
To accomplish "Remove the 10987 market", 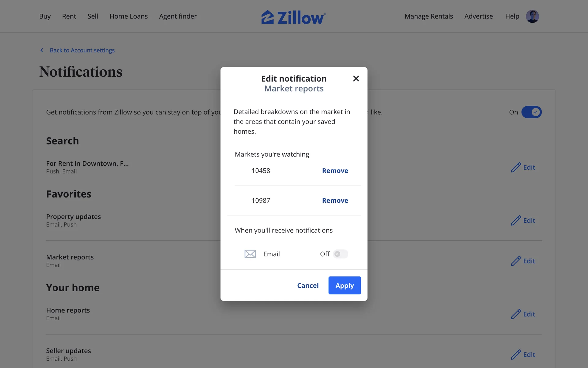I will (x=335, y=201).
